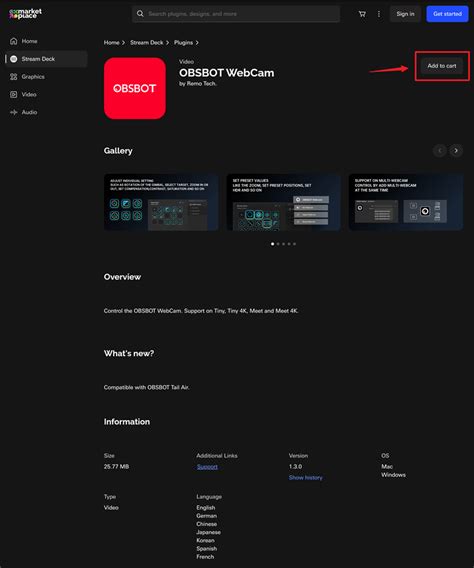The height and width of the screenshot is (568, 474).
Task: Click the Get started button
Action: click(447, 14)
